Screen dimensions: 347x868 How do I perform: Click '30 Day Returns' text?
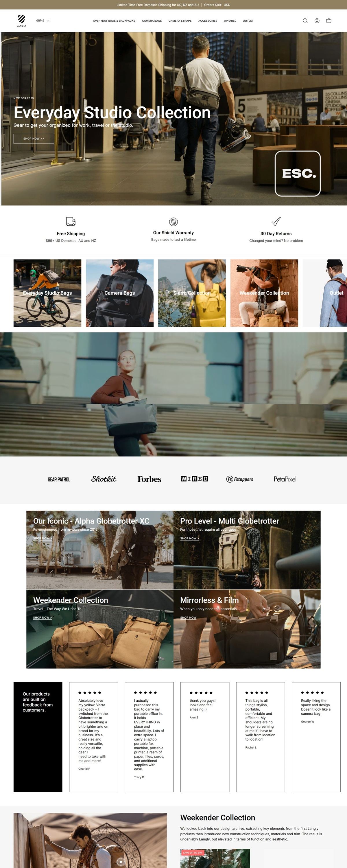click(276, 233)
